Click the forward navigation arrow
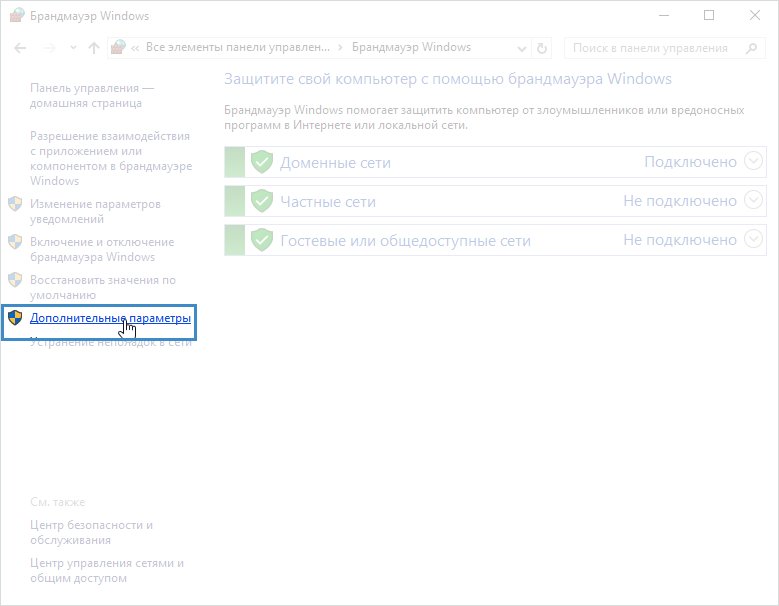Image resolution: width=779 pixels, height=606 pixels. point(47,48)
